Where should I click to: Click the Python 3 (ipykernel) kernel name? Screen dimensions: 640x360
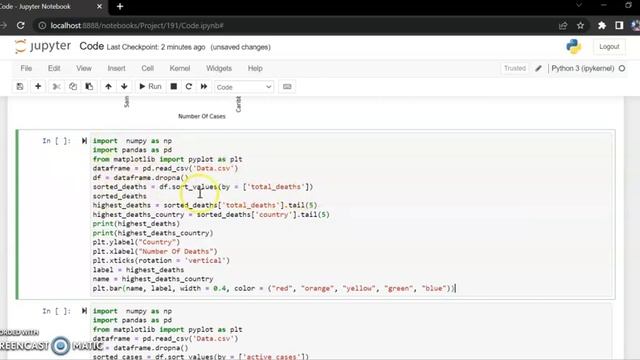(582, 68)
